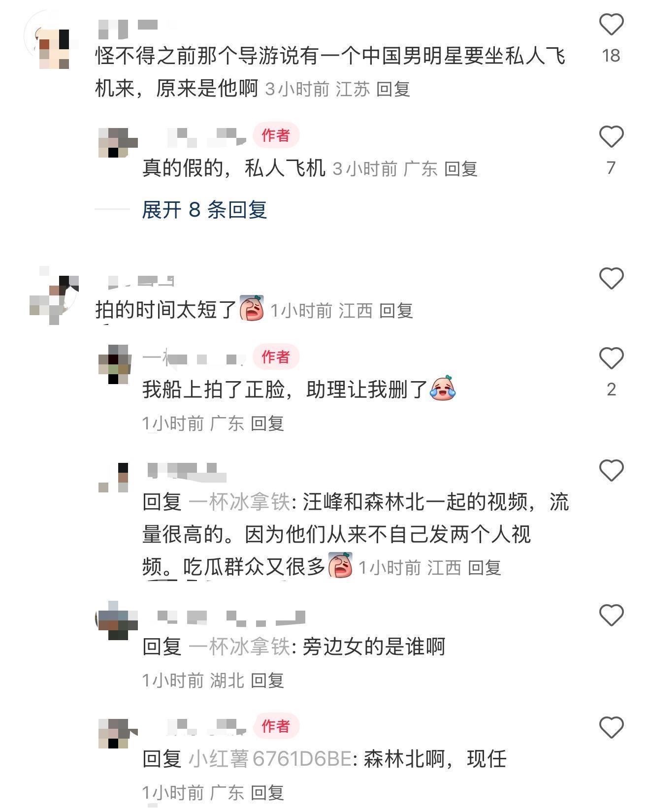Open 小红薯 6761D6BE user mention
The height and width of the screenshot is (812, 650).
pos(270,759)
